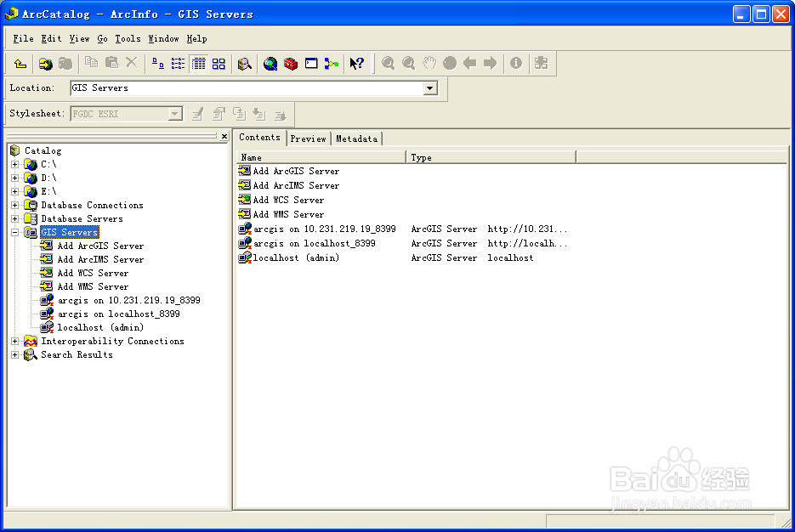The image size is (795, 532).
Task: Close the Catalog tree panel
Action: [224, 136]
